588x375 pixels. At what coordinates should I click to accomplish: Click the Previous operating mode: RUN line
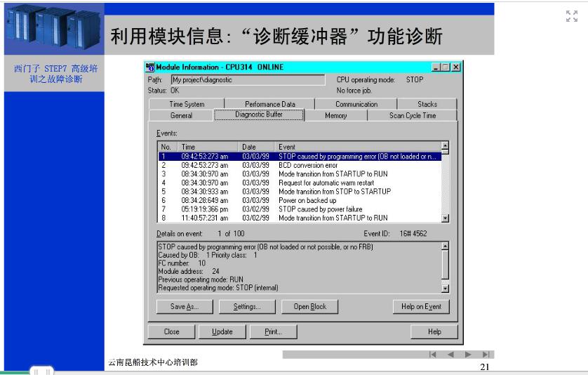tap(201, 279)
